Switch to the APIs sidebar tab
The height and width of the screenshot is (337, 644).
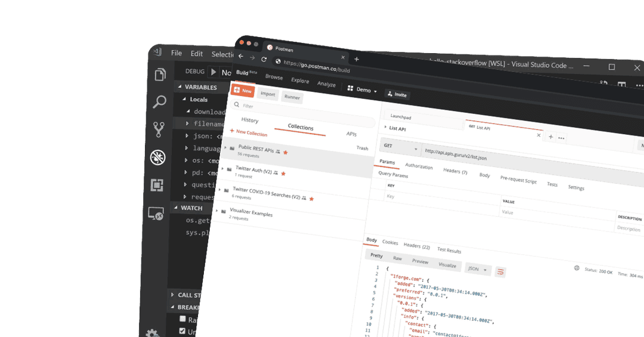pos(351,134)
